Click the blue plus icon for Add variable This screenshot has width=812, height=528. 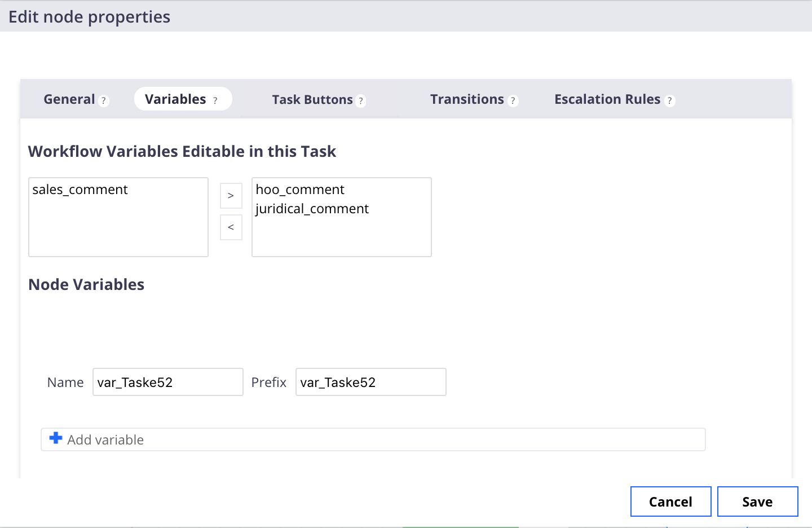(56, 438)
